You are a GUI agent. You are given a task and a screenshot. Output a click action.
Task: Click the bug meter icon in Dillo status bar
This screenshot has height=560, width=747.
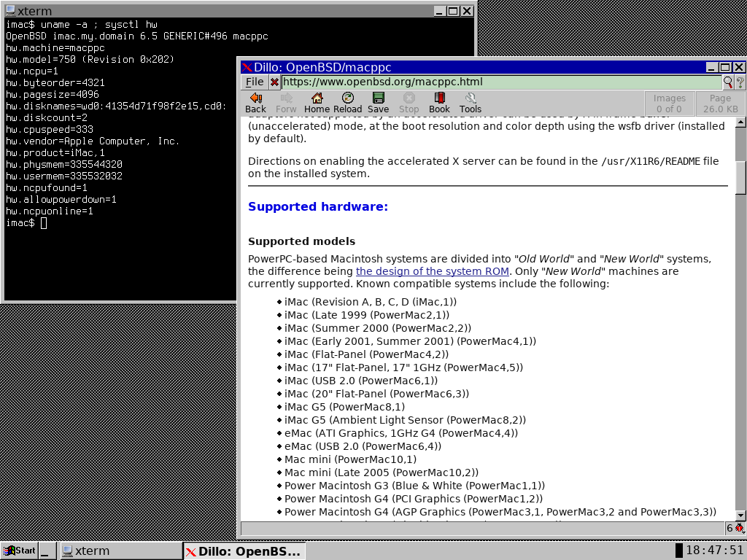point(739,528)
